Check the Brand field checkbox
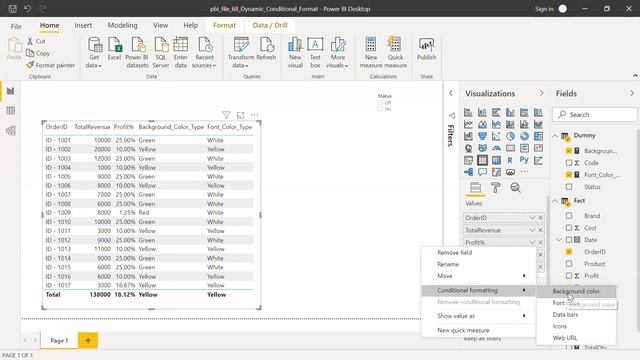This screenshot has width=640, height=360. [569, 216]
